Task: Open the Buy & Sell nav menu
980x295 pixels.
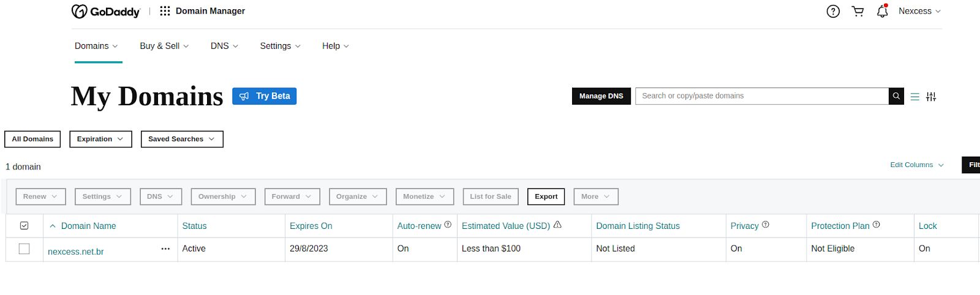Action: [164, 46]
